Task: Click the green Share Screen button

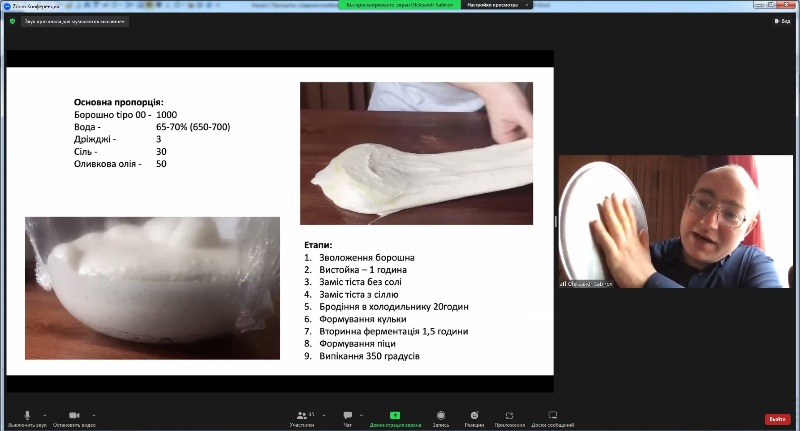Action: pos(395,419)
